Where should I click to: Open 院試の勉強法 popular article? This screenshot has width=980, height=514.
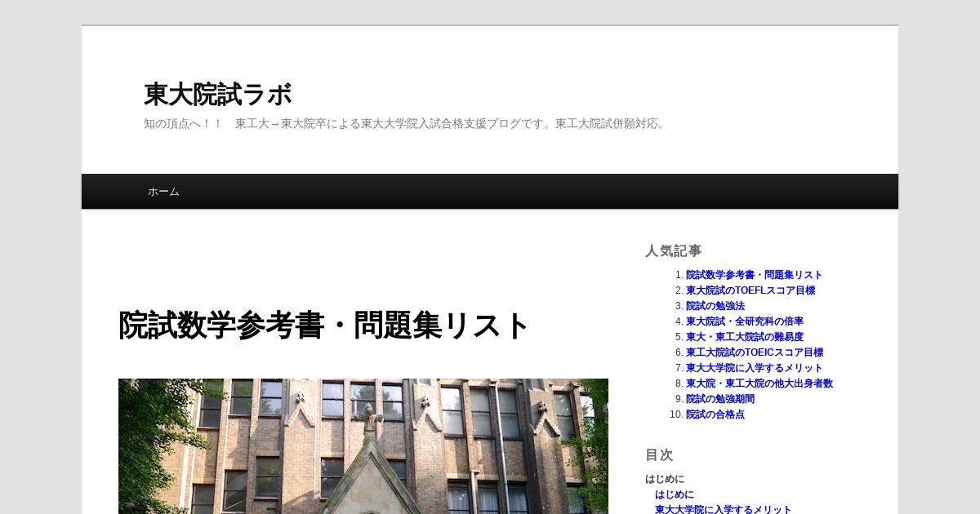click(715, 306)
